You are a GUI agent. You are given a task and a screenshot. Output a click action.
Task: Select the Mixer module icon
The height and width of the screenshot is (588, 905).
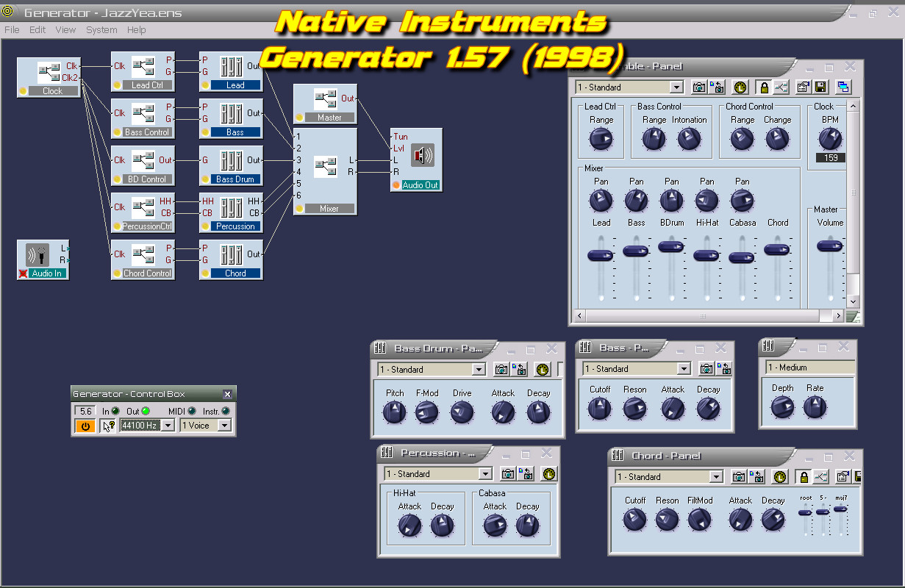point(326,167)
